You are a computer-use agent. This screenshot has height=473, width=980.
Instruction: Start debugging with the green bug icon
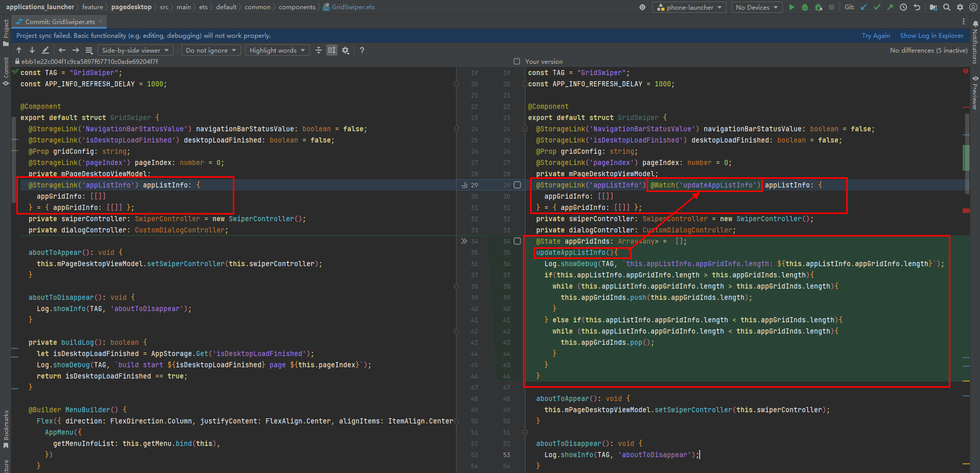click(x=805, y=7)
